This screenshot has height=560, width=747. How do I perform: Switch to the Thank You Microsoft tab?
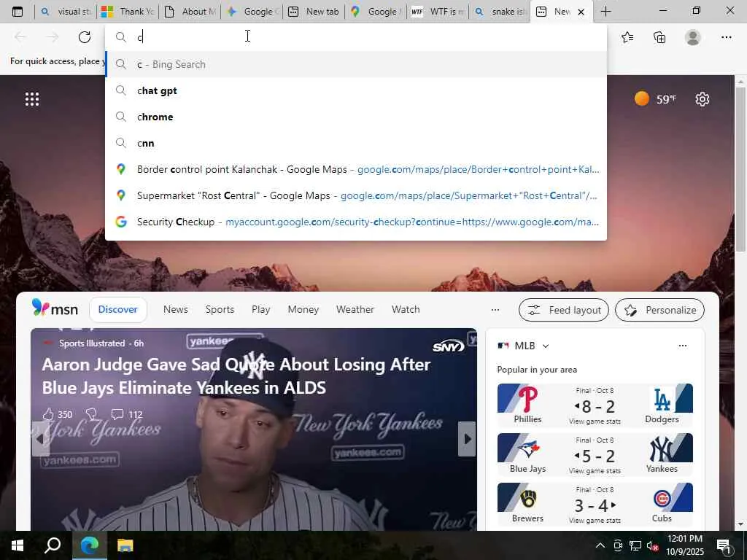[x=128, y=12]
